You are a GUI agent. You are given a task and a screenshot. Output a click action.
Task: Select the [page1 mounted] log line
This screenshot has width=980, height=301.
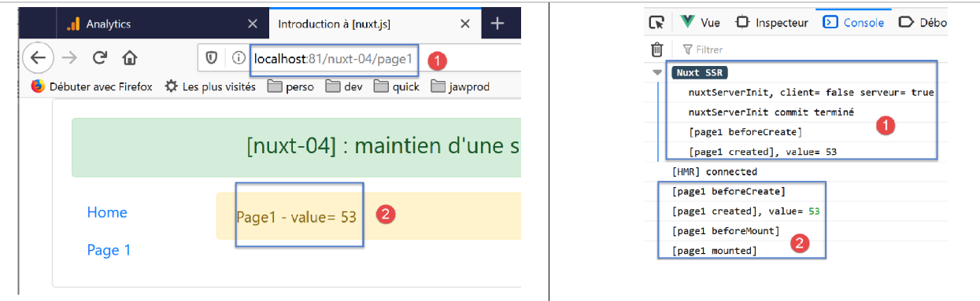point(714,251)
